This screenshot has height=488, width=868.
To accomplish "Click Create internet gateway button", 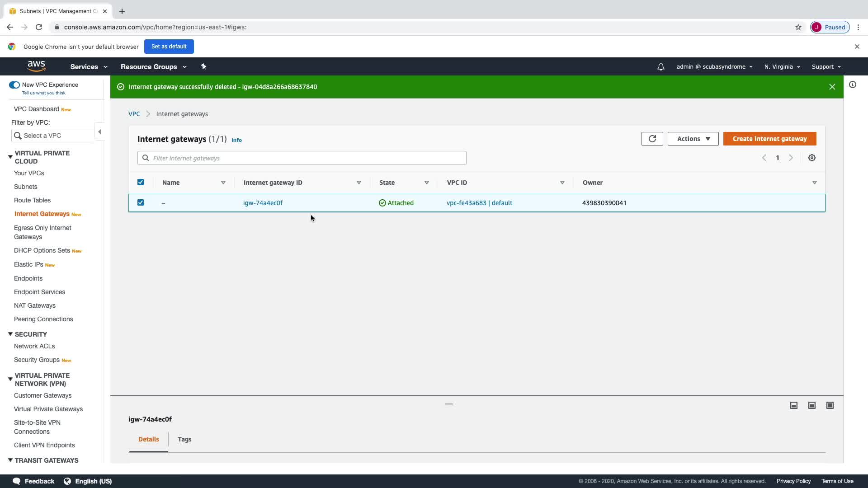I will click(x=769, y=139).
